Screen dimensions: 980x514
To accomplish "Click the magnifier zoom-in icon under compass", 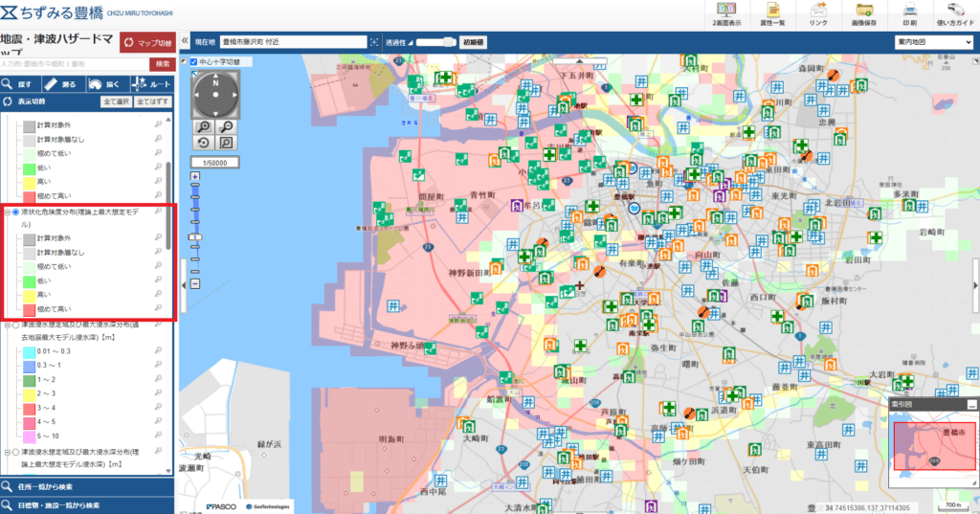I will click(204, 127).
